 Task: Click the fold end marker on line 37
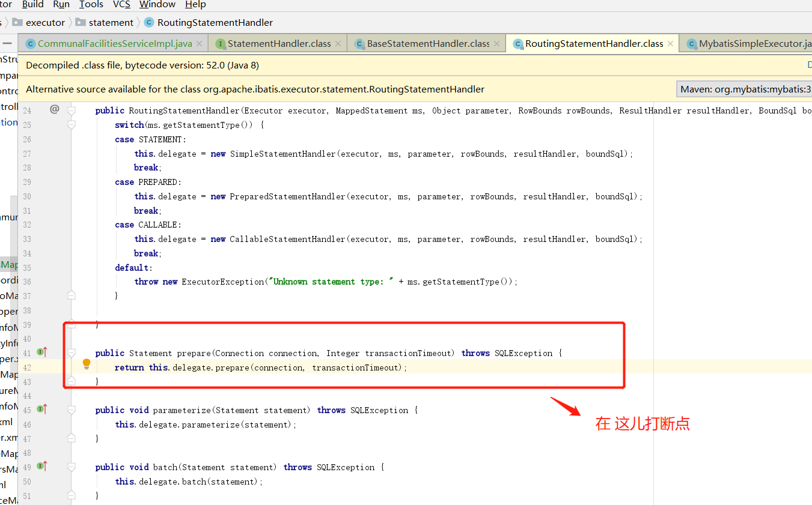72,295
